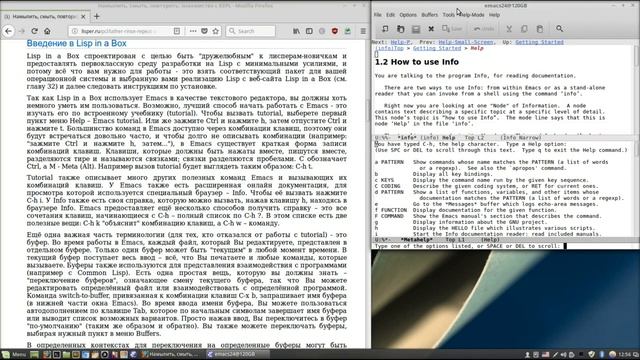Follow the Prev: Help-Small-Screen link
Image resolution: width=640 pixels, height=360 pixels.
point(467,42)
